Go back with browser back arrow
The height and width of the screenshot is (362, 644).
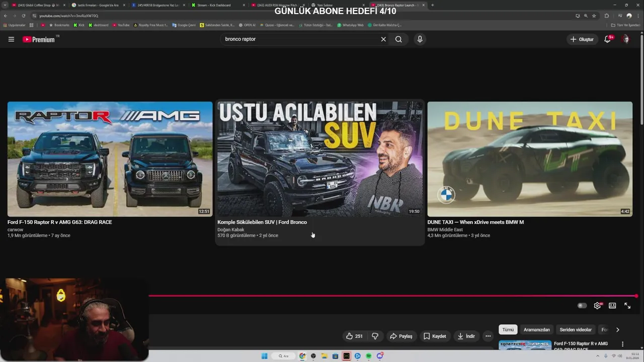[6, 16]
